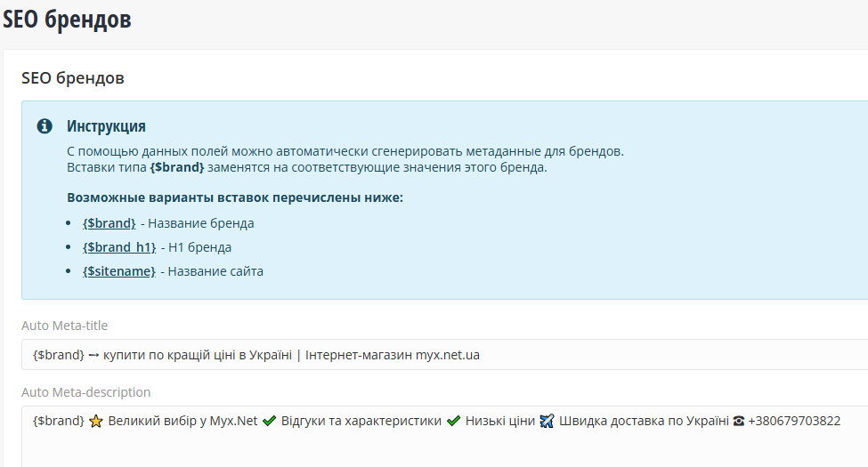
Task: Click the green checkmark before Відгуки
Action: click(x=270, y=422)
